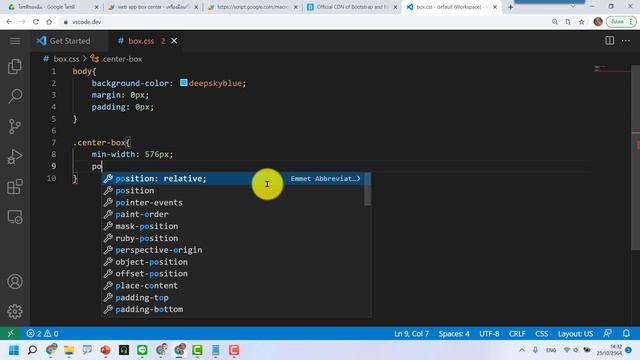Open a new browser tab
The width and height of the screenshot is (640, 360).
point(511,7)
